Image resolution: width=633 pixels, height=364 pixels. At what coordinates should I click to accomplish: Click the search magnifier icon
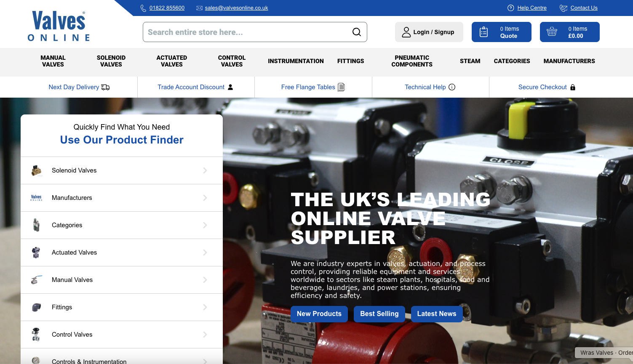[x=356, y=32]
